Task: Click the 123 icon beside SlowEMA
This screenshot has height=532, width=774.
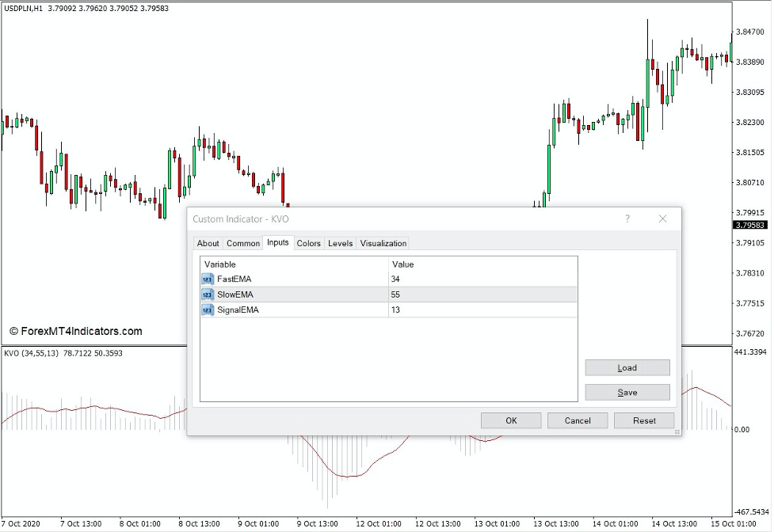Action: [x=207, y=294]
